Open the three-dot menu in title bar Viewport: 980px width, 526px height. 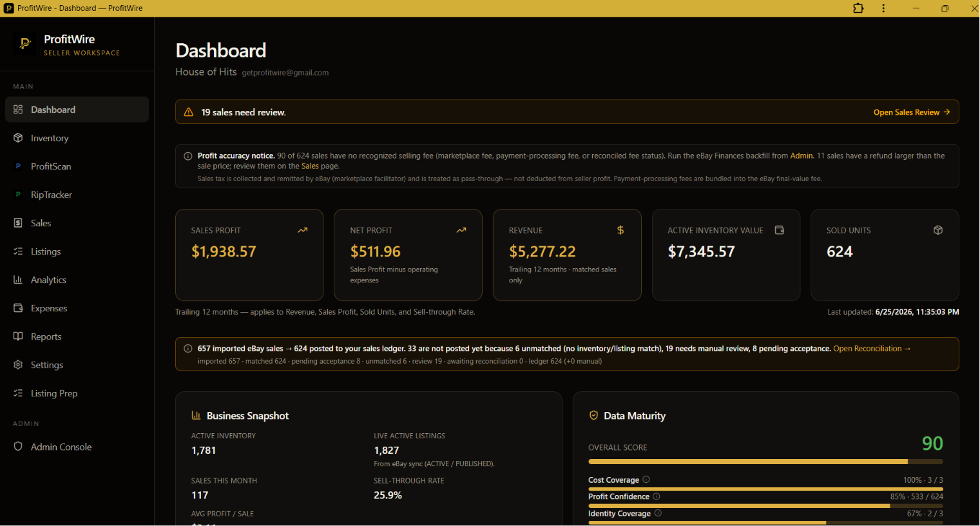tap(883, 8)
